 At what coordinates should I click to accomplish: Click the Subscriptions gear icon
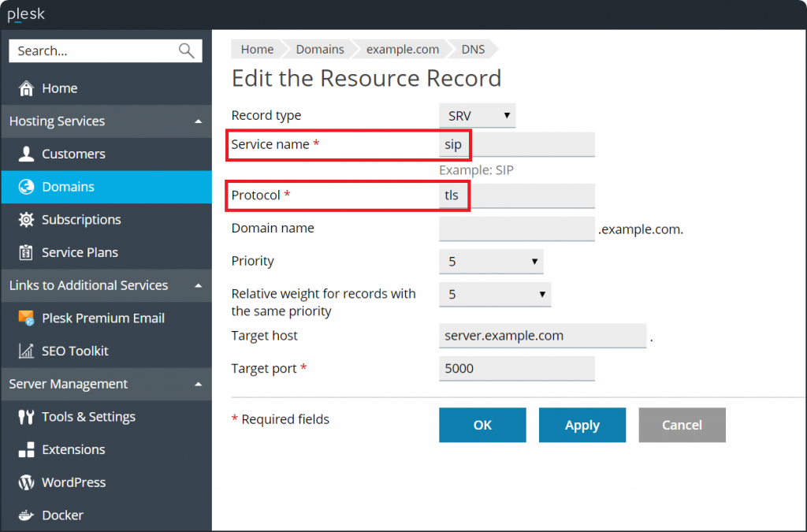[x=26, y=220]
